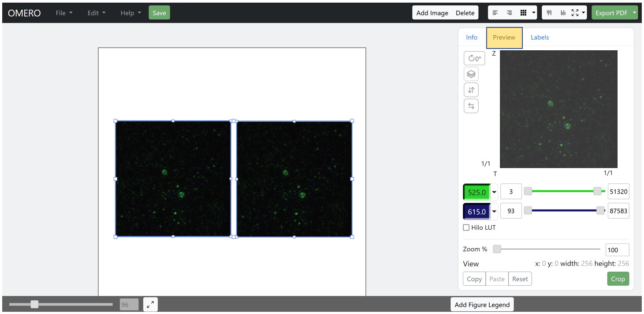Align selected panels to the left
This screenshot has width=644, height=314.
[x=495, y=13]
